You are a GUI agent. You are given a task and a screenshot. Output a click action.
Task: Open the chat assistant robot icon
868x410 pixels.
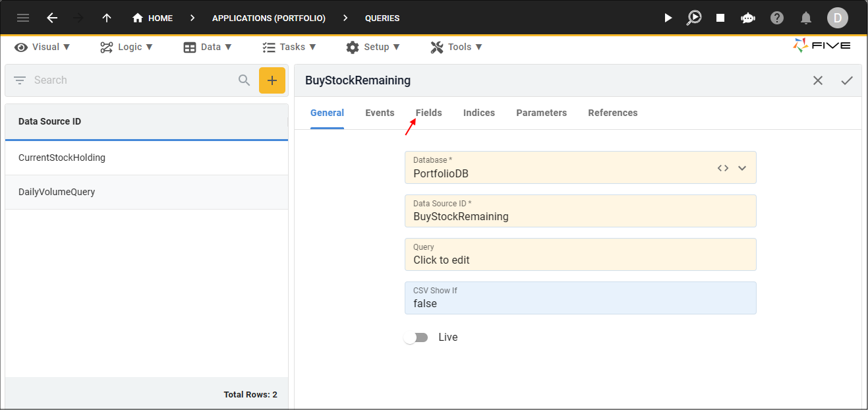point(748,18)
